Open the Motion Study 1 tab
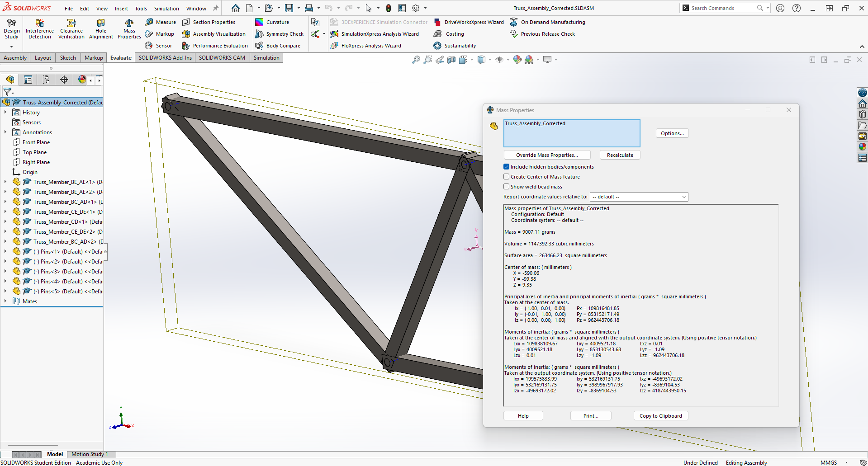The height and width of the screenshot is (466, 868). 90,454
